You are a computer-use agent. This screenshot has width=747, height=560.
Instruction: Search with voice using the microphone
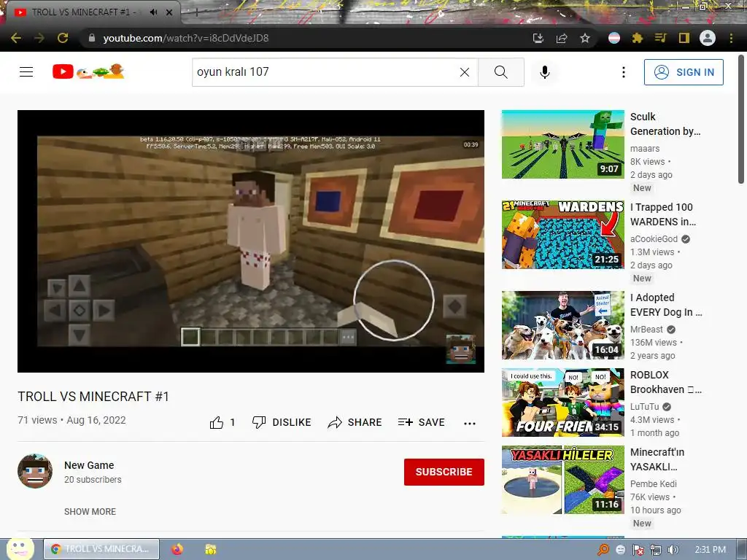click(545, 72)
